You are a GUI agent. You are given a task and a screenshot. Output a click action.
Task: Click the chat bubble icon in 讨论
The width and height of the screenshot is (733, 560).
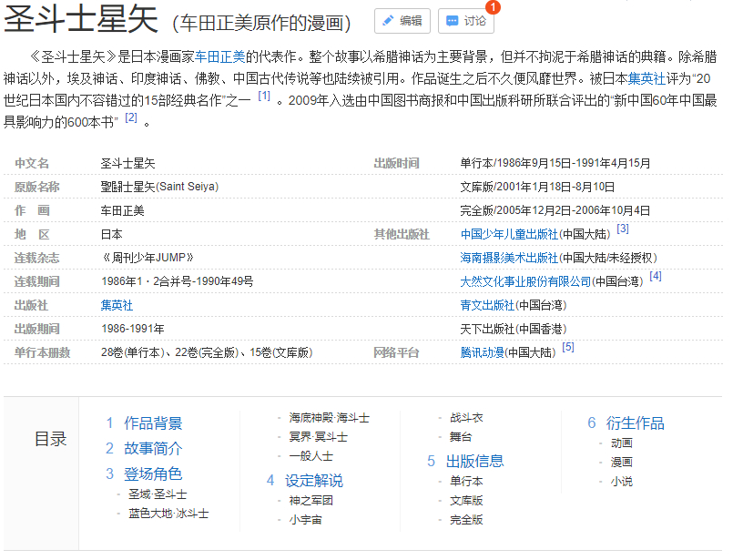coord(452,21)
